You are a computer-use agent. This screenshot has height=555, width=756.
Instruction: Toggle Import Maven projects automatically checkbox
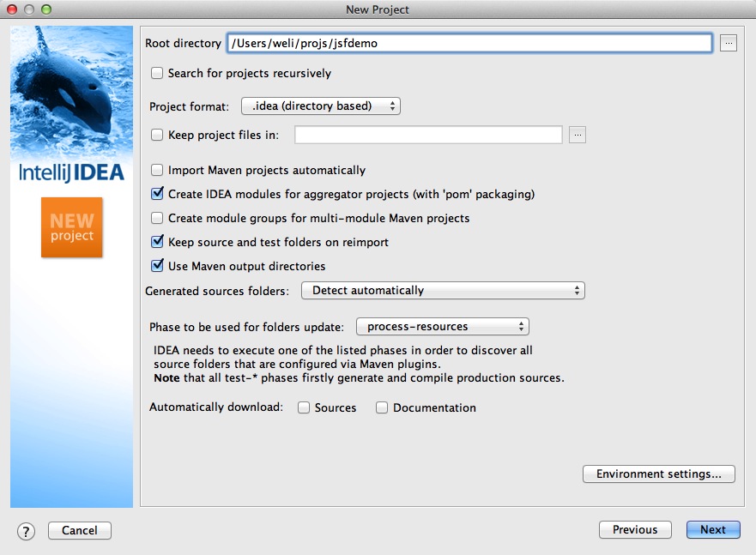click(x=157, y=171)
